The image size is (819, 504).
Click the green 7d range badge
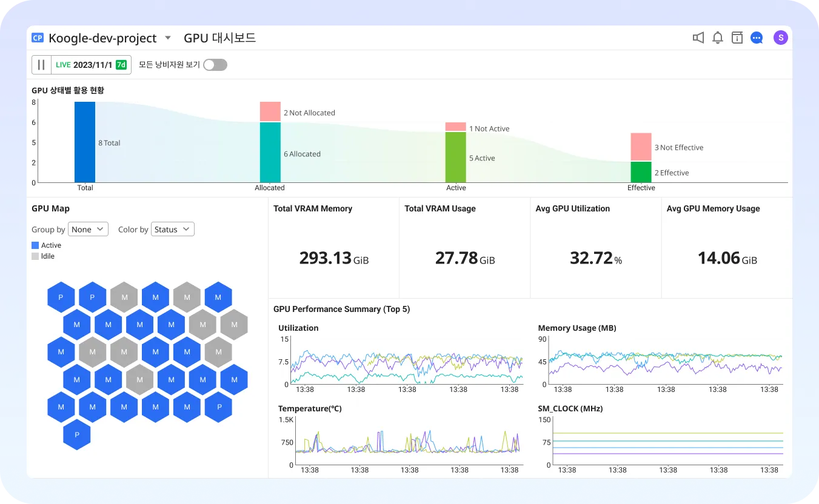pos(121,65)
